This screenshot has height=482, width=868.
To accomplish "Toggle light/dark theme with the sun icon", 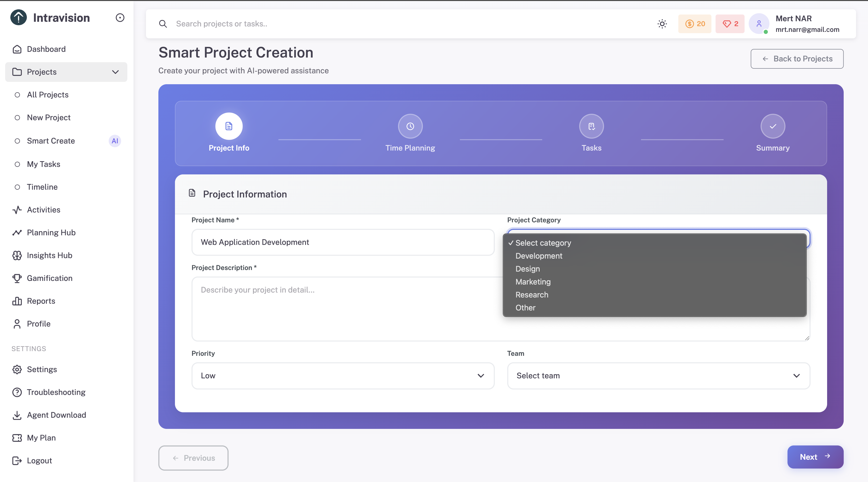I will click(662, 24).
